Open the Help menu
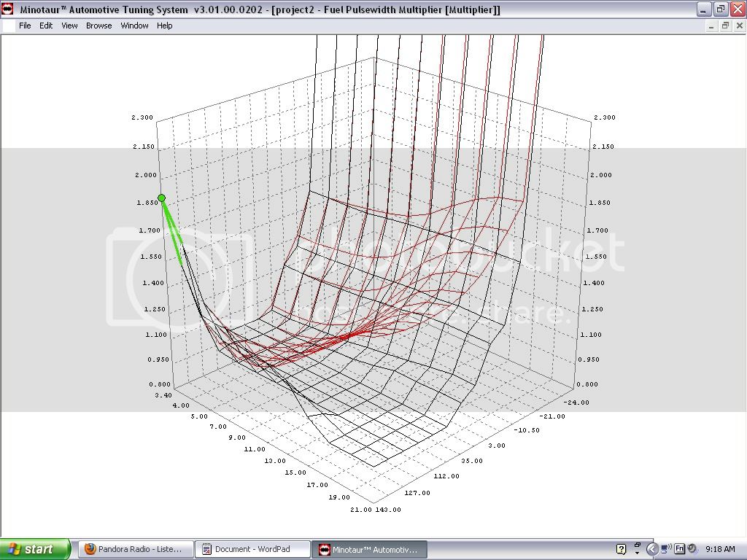The width and height of the screenshot is (747, 560). click(x=164, y=26)
